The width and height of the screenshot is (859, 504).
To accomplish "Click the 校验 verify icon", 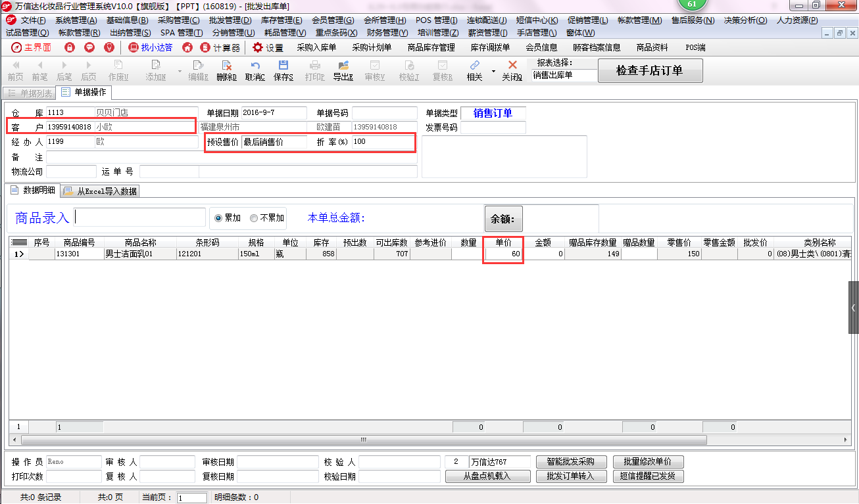I will point(409,70).
